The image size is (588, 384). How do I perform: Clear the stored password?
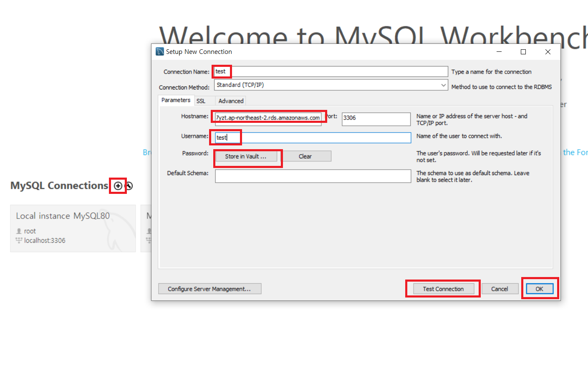(305, 156)
